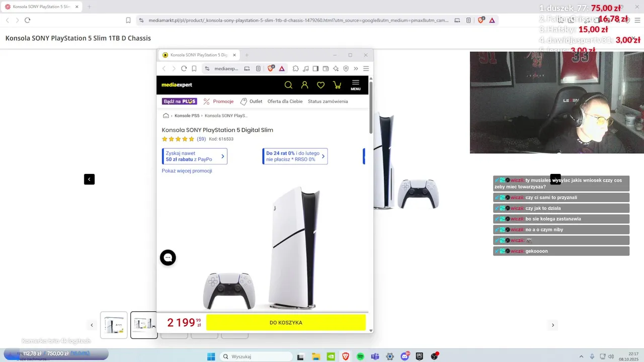This screenshot has width=644, height=362.
Task: Open the 59 reviews count link
Action: [201, 139]
